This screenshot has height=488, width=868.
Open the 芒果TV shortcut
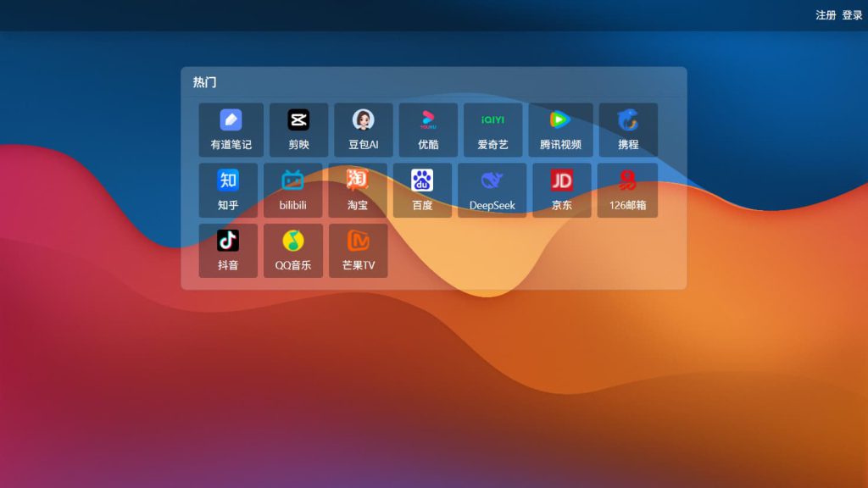(x=359, y=241)
